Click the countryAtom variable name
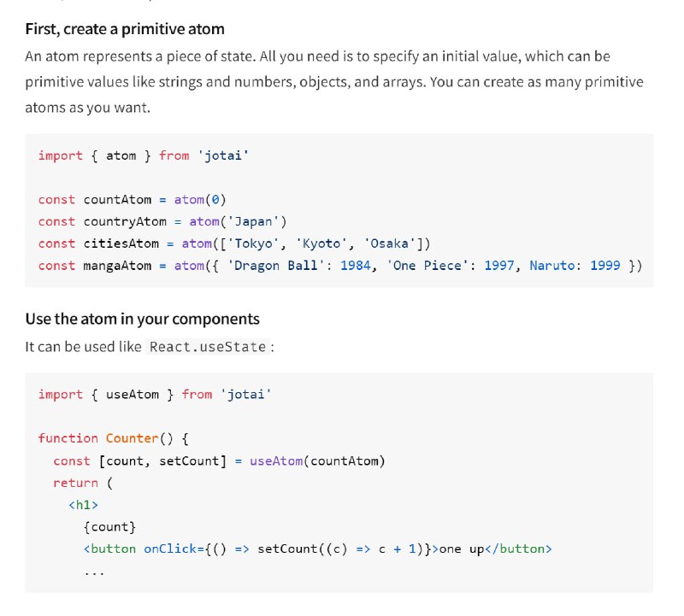Image resolution: width=684 pixels, height=616 pixels. (125, 221)
